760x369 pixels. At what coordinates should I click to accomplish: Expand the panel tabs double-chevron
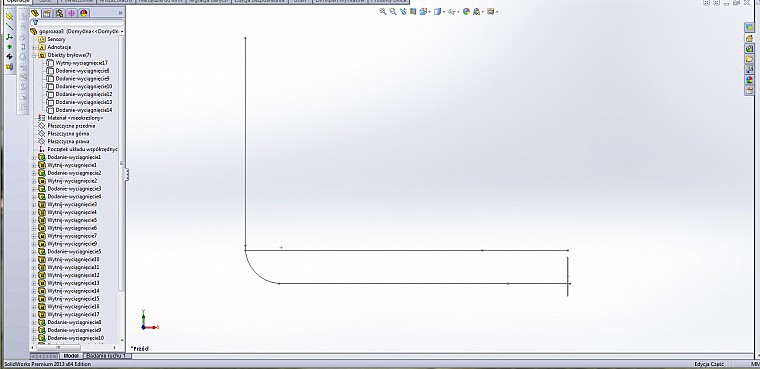pos(120,13)
